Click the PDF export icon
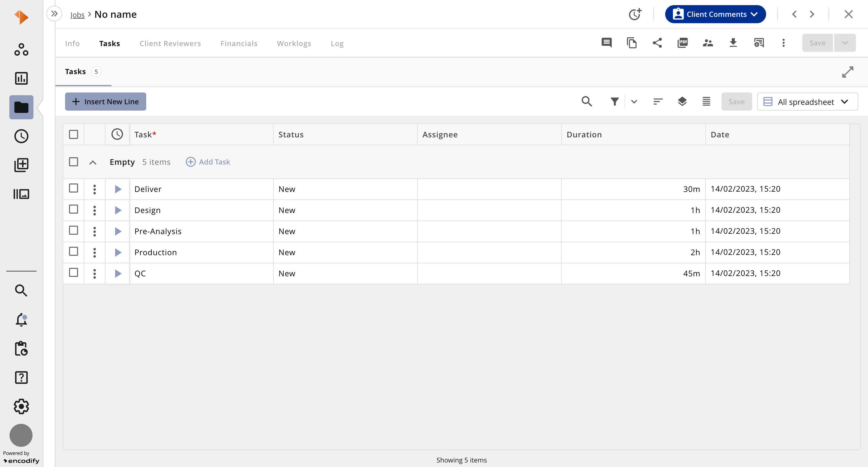868x467 pixels. click(682, 43)
